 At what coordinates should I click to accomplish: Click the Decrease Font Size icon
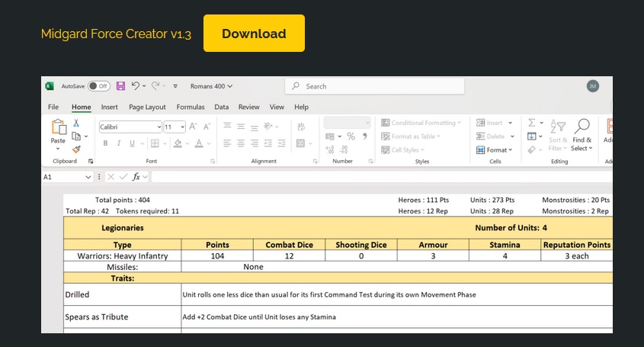point(207,127)
